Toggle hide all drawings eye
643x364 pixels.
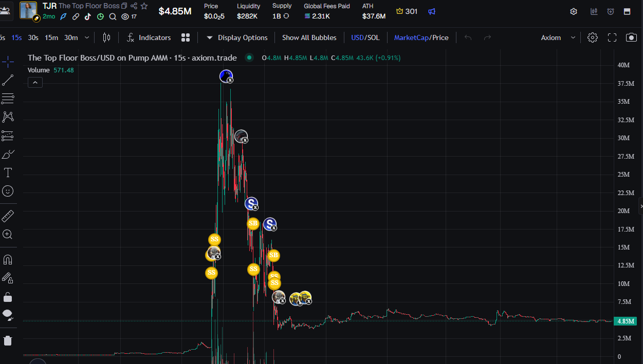coord(8,315)
